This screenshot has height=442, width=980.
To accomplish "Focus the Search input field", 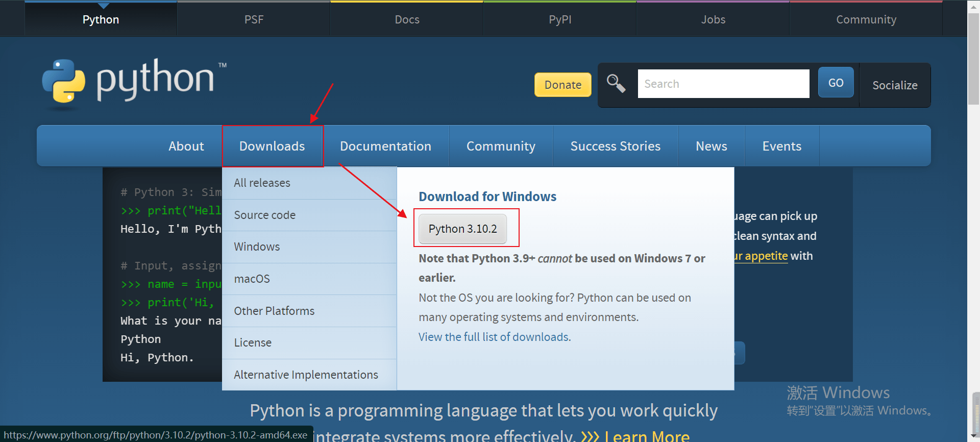I will (723, 84).
